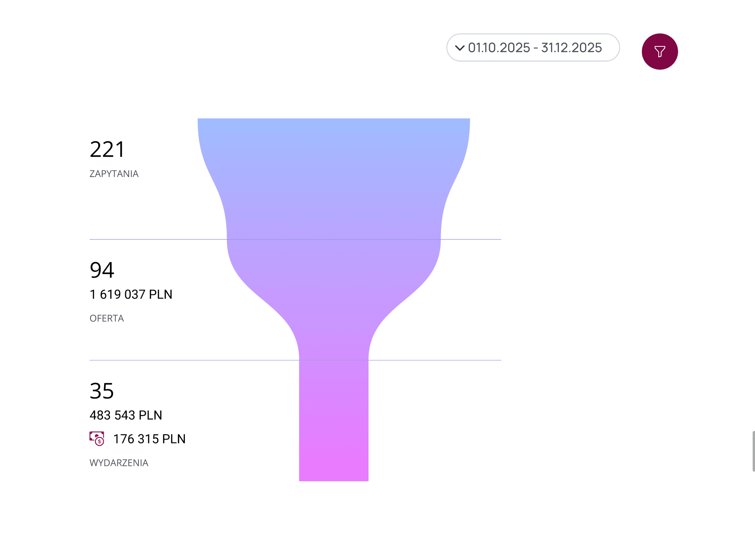The height and width of the screenshot is (560, 755).
Task: Click the end date 31.12.2025 text
Action: [572, 48]
